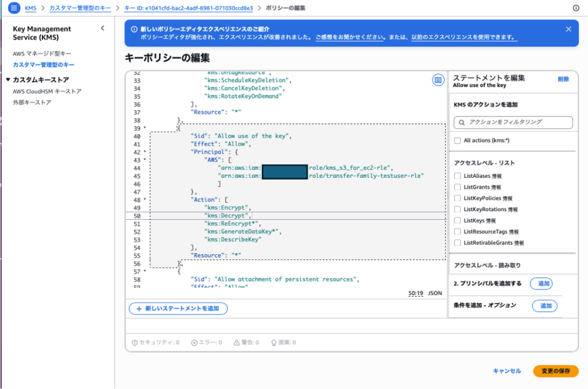Click the "kms:DescribeKey" line
Screen dimensions: 588x389
233,239
